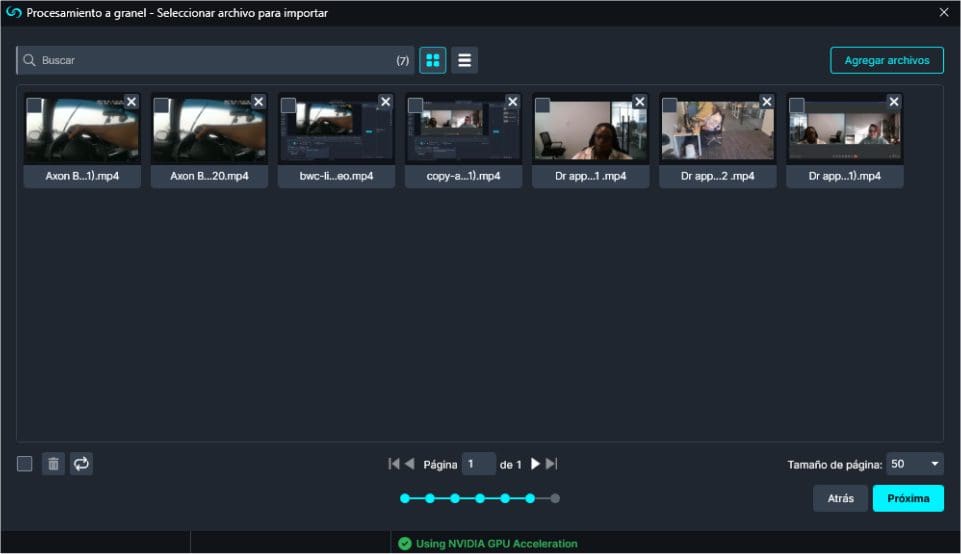Click the (7) file count
This screenshot has height=554, width=961.
(402, 61)
